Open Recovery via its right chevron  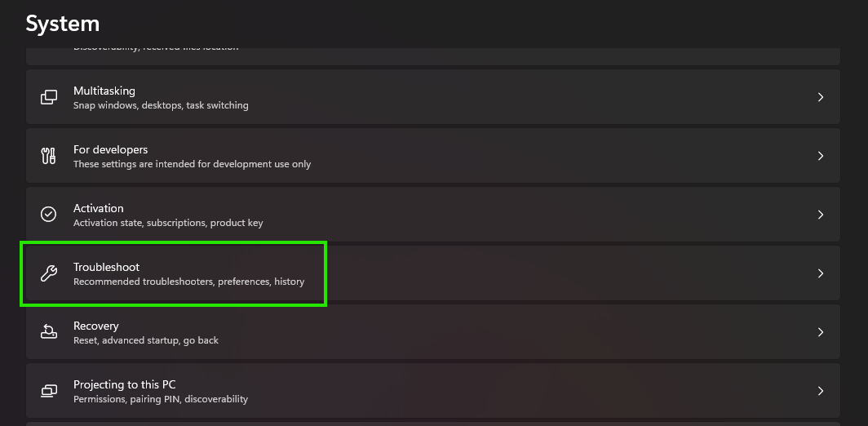[x=821, y=332]
